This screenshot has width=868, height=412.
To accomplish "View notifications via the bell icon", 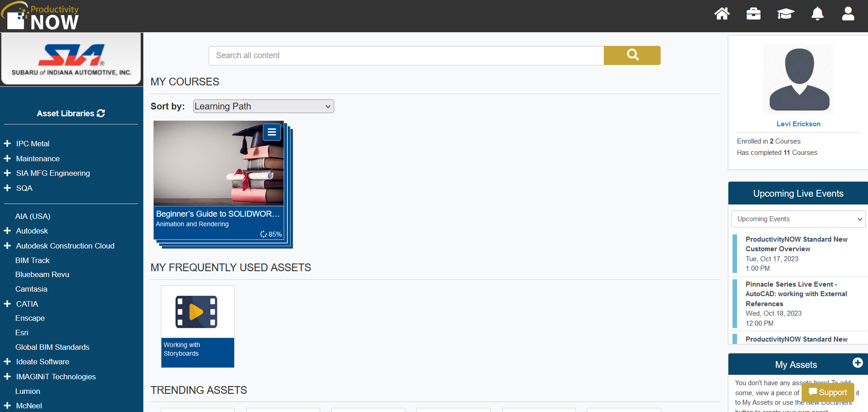I will pyautogui.click(x=817, y=14).
